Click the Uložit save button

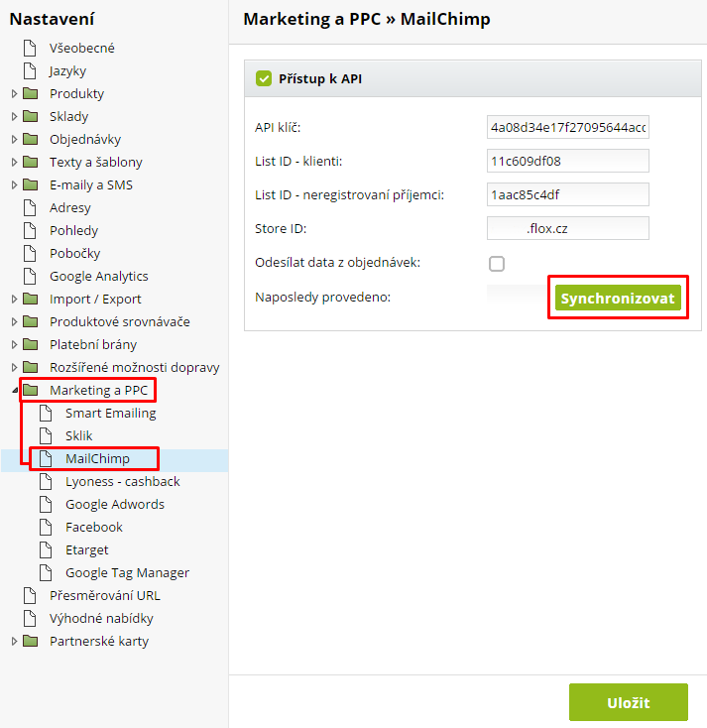(x=628, y=702)
